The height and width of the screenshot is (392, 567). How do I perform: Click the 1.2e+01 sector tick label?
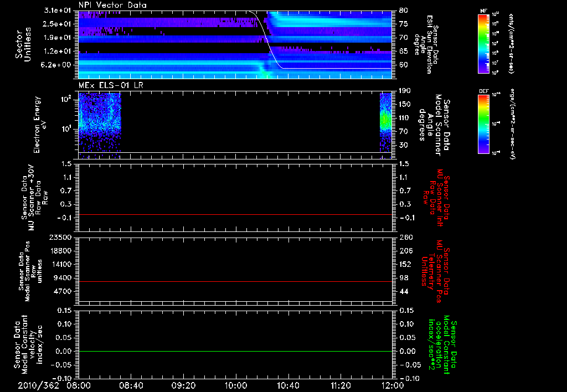pyautogui.click(x=57, y=51)
